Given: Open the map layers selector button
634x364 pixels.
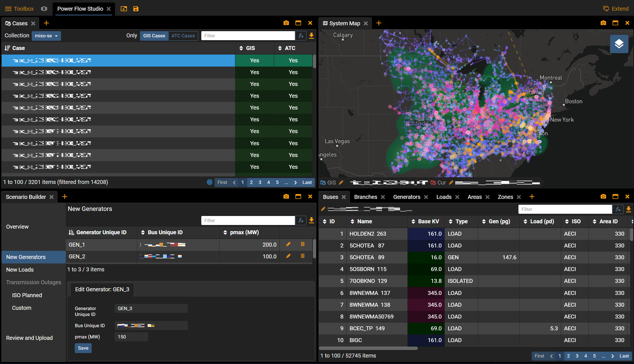Looking at the screenshot, I should pos(619,44).
